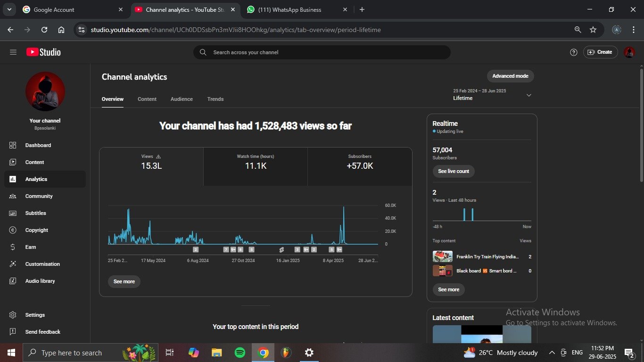Click See live count button
The image size is (644, 362).
(454, 171)
